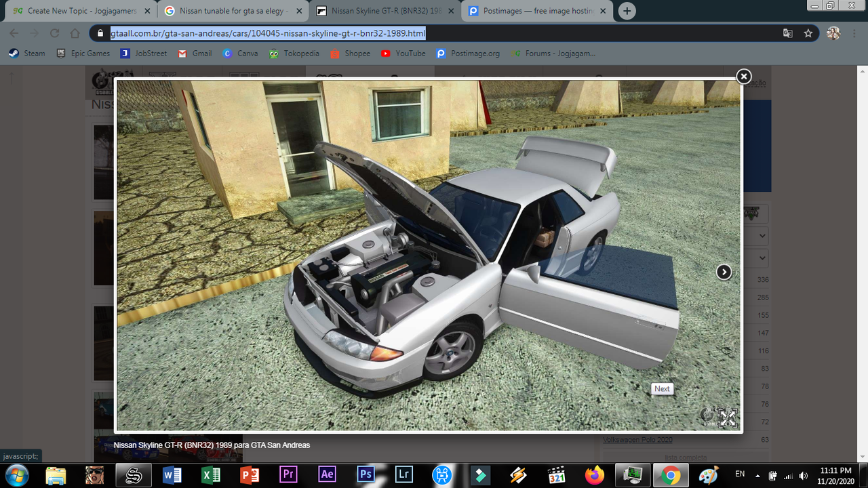Open the Volkswagen Polo 2020 link
868x488 pixels.
point(637,440)
